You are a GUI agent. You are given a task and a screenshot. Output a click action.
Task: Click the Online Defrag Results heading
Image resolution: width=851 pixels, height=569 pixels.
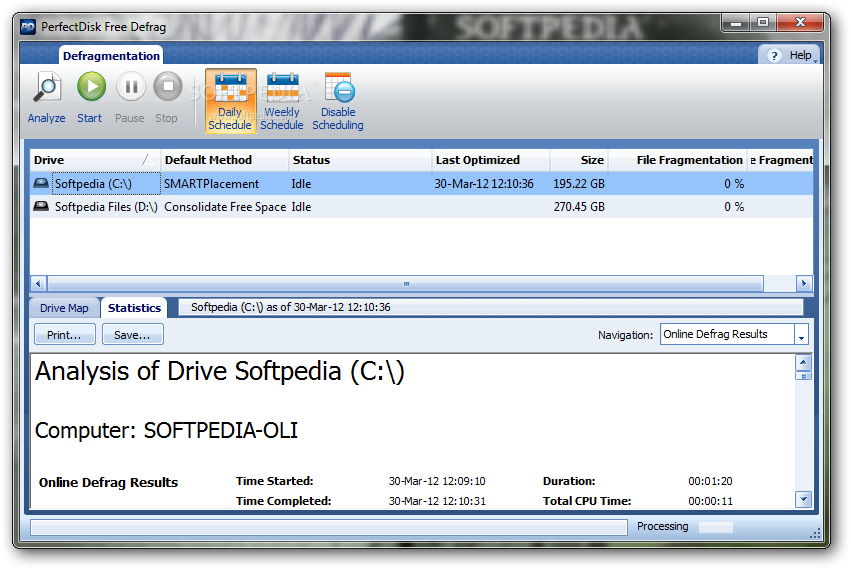point(109,482)
